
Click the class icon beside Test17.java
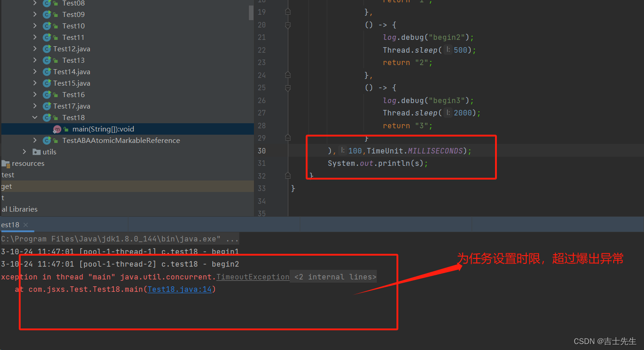[47, 106]
